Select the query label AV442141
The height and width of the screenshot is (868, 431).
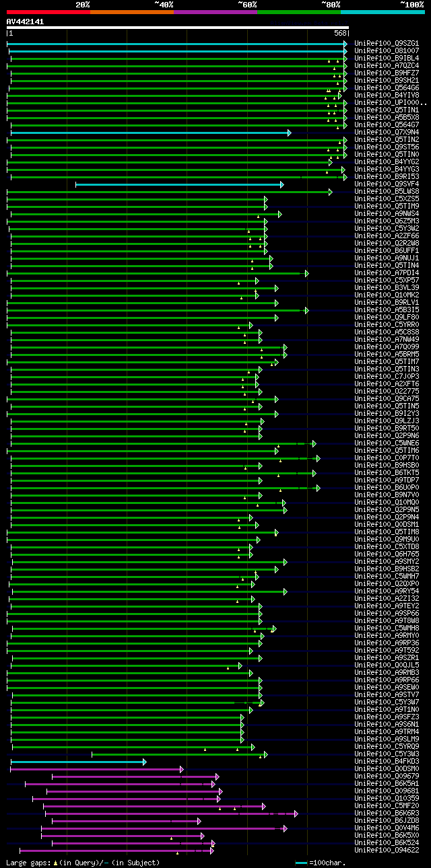pyautogui.click(x=25, y=22)
